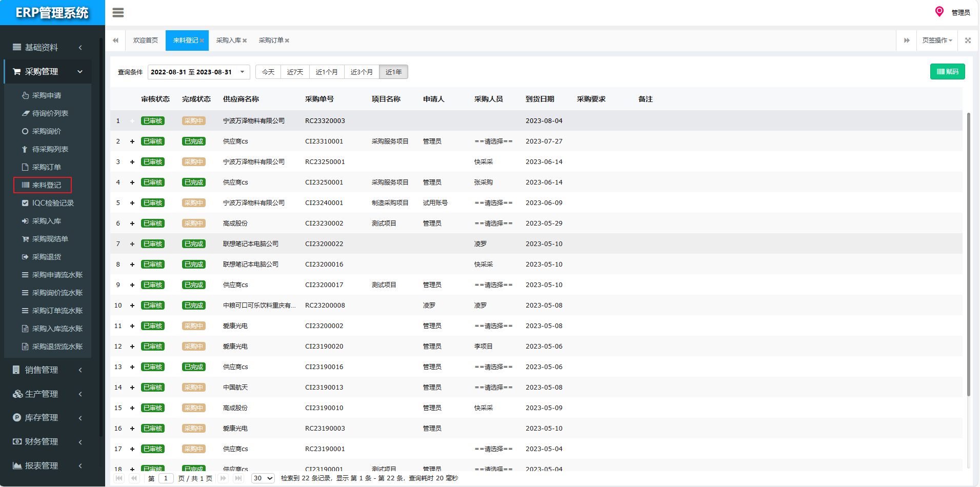Go to next page in pagination
The image size is (980, 487).
(223, 478)
